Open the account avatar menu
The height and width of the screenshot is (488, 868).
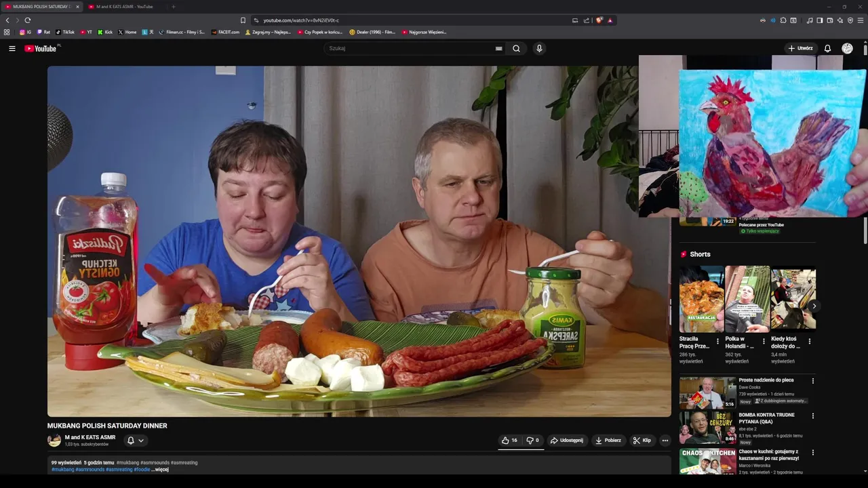tap(847, 49)
